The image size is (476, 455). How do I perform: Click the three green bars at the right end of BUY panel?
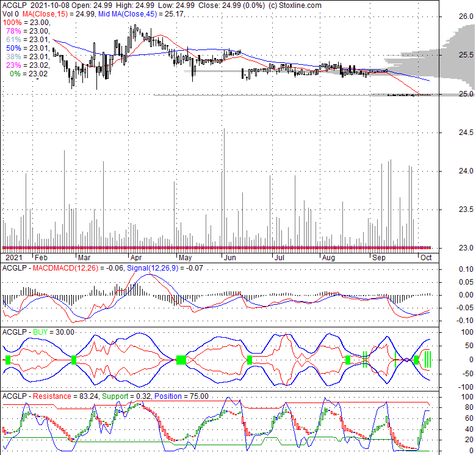pyautogui.click(x=428, y=359)
